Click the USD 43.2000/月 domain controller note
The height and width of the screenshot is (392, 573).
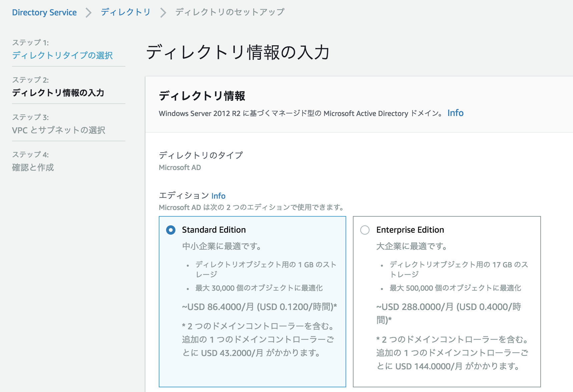pyautogui.click(x=258, y=339)
